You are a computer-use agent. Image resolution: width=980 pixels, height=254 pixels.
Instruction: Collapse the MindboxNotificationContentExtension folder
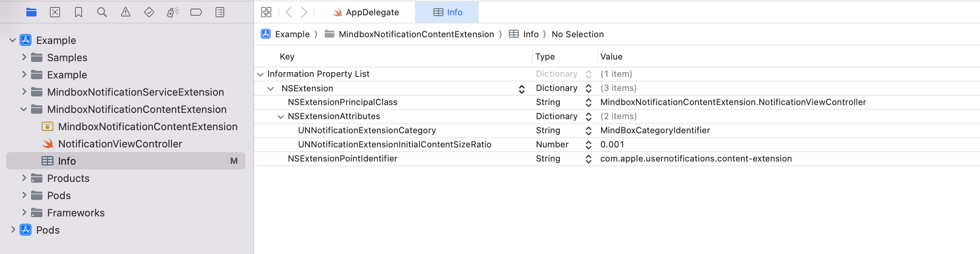point(24,109)
